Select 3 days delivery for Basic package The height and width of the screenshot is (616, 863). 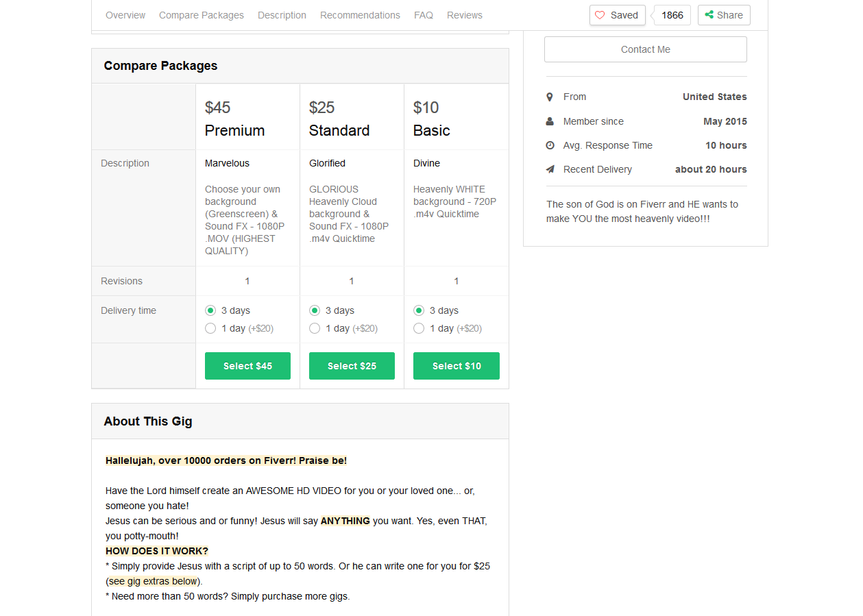(419, 310)
